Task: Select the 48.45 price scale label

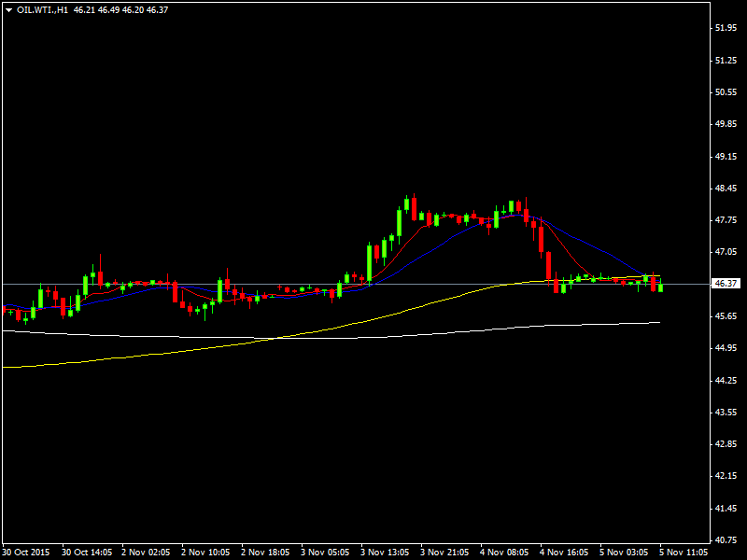Action: [726, 189]
